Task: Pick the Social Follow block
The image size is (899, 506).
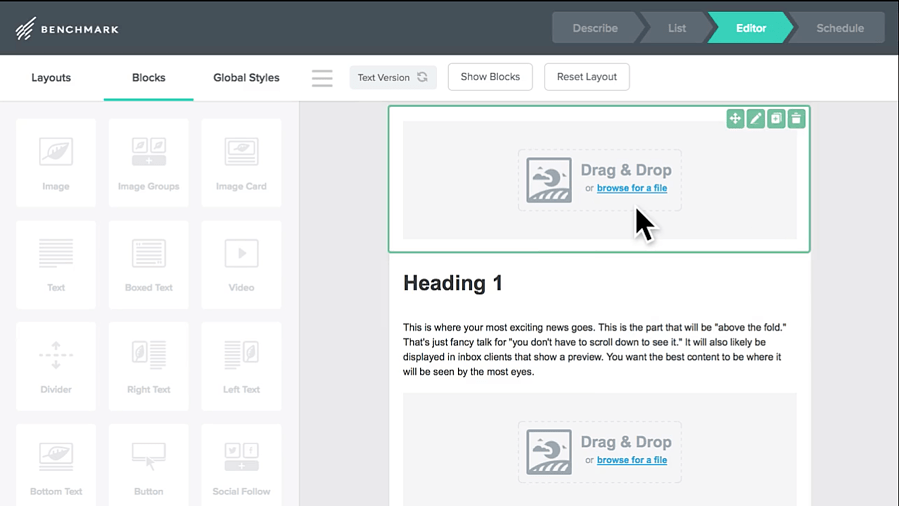Action: (x=241, y=463)
